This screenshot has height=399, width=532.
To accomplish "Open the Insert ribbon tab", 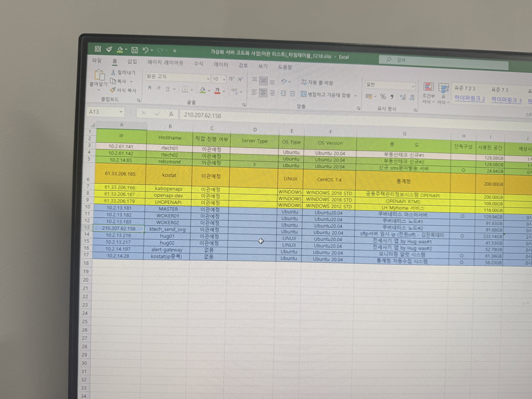I will pos(132,62).
